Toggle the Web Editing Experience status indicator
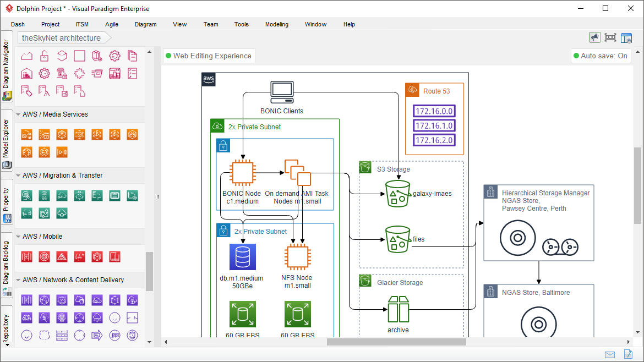This screenshot has width=644, height=362. 209,56
